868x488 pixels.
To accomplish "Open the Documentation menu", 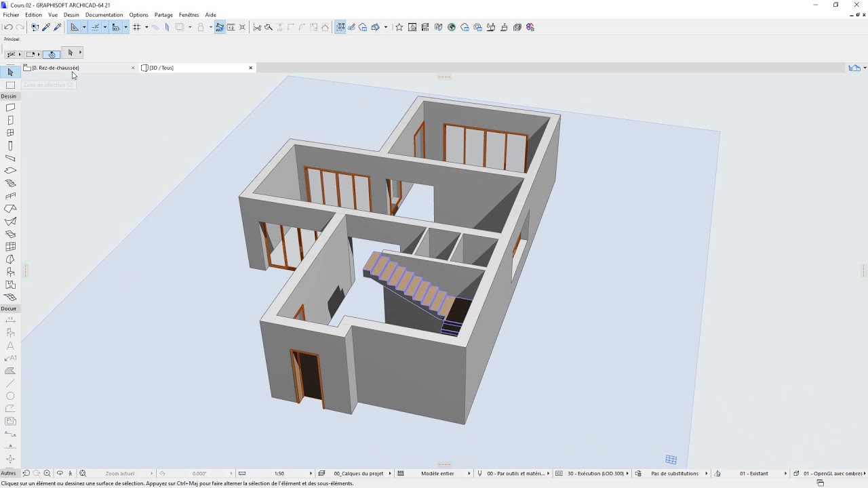I will point(104,15).
